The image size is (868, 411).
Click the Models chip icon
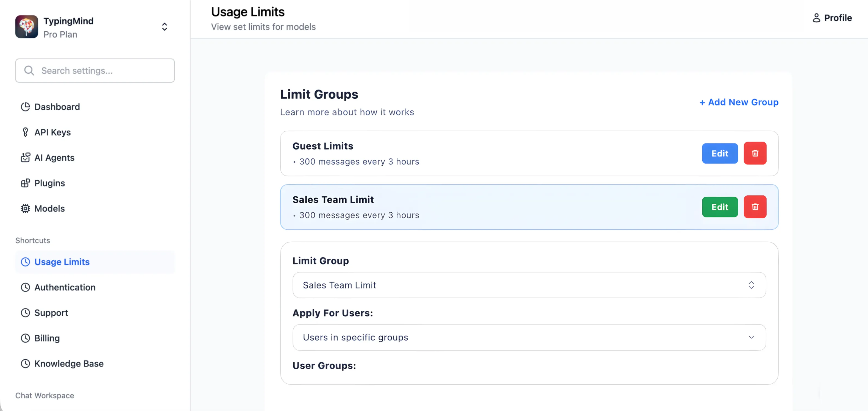pyautogui.click(x=25, y=208)
